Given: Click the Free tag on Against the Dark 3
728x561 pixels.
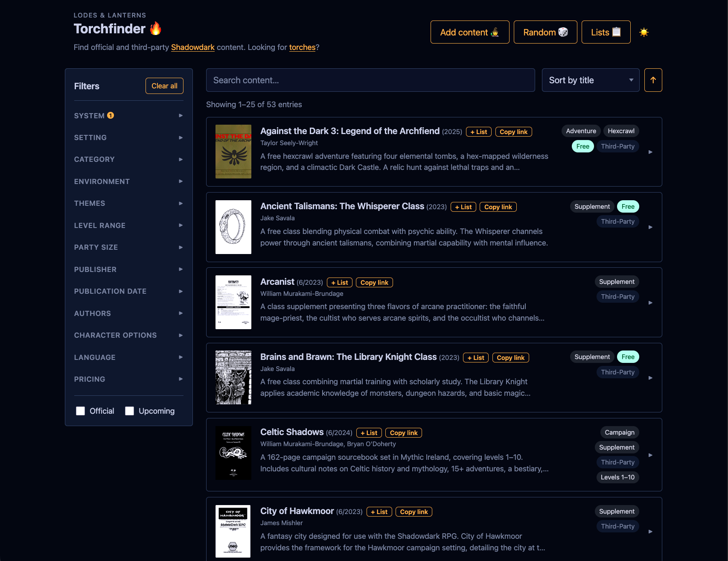Looking at the screenshot, I should tap(582, 146).
